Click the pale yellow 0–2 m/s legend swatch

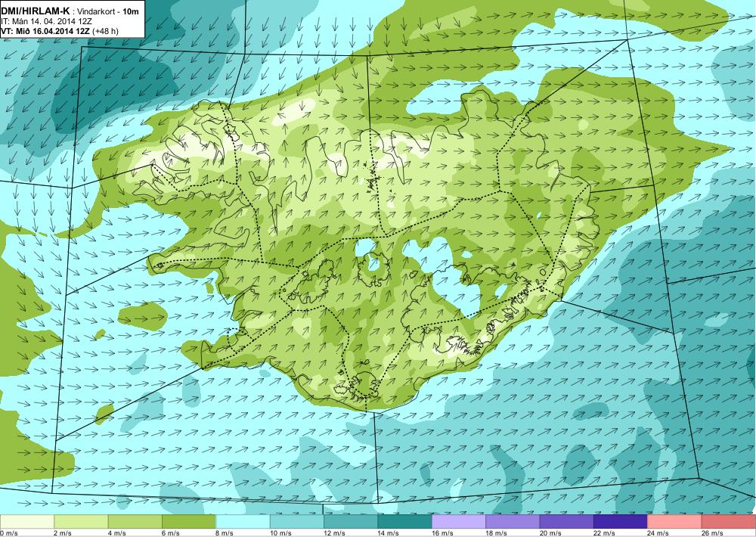[x=27, y=522]
